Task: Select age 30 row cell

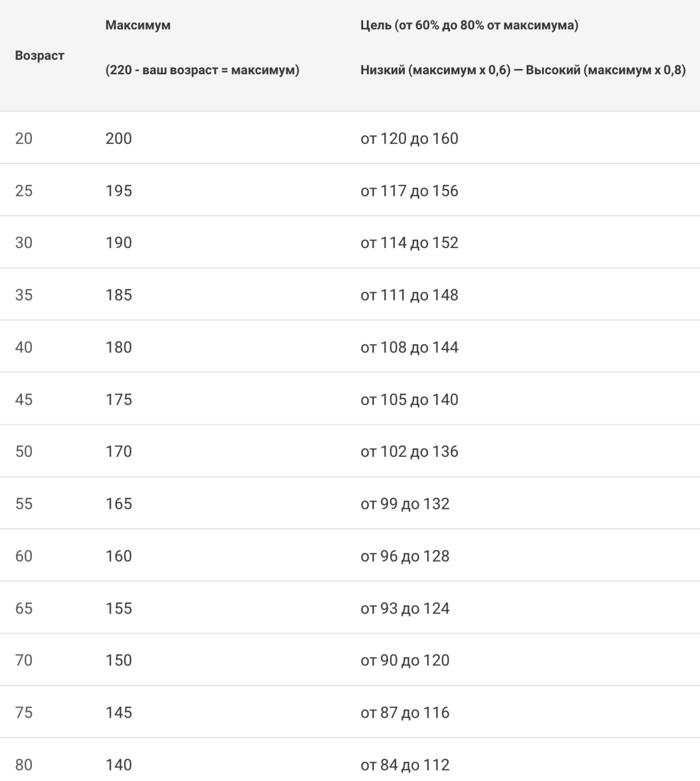Action: [x=24, y=243]
